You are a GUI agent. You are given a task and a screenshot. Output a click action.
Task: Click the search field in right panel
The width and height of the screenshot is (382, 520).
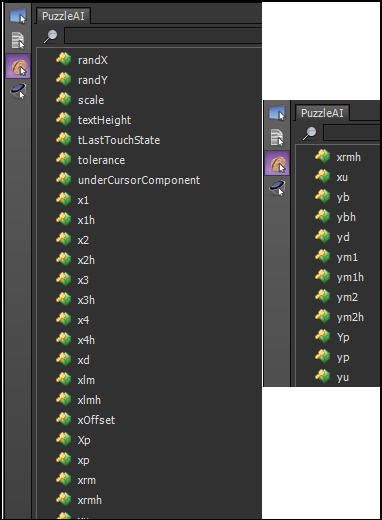click(x=352, y=133)
